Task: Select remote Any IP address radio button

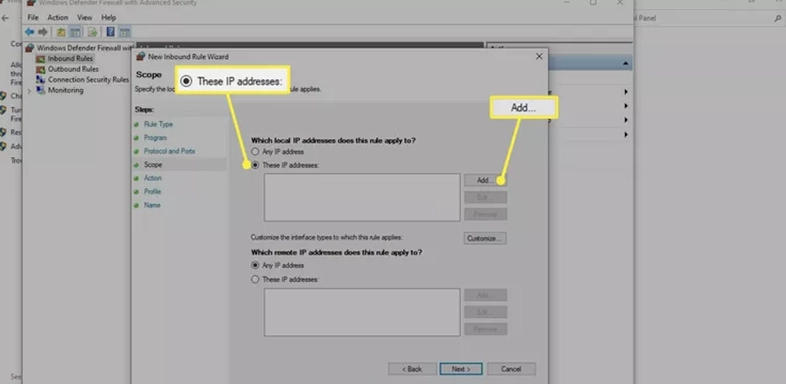Action: pos(256,265)
